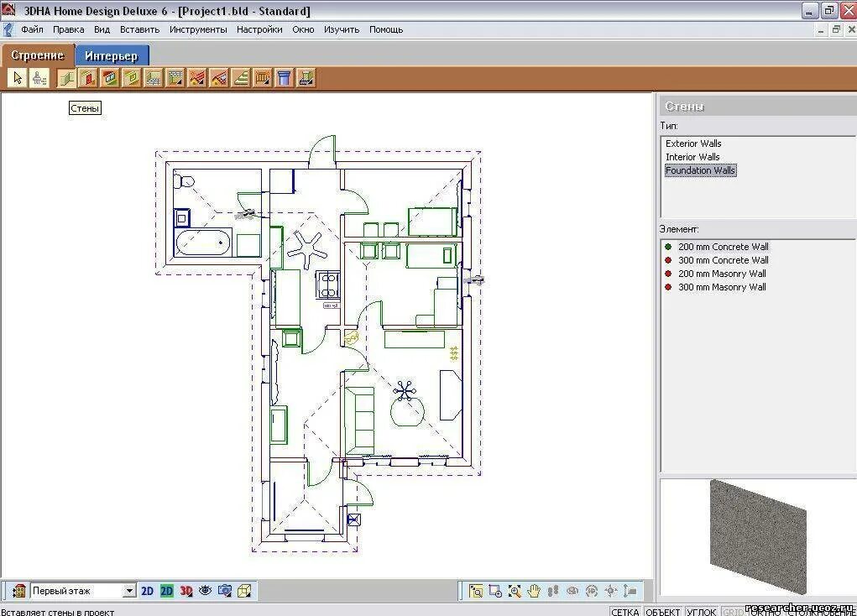Click the building floors icon beside floor selector
The width and height of the screenshot is (857, 616).
[19, 591]
